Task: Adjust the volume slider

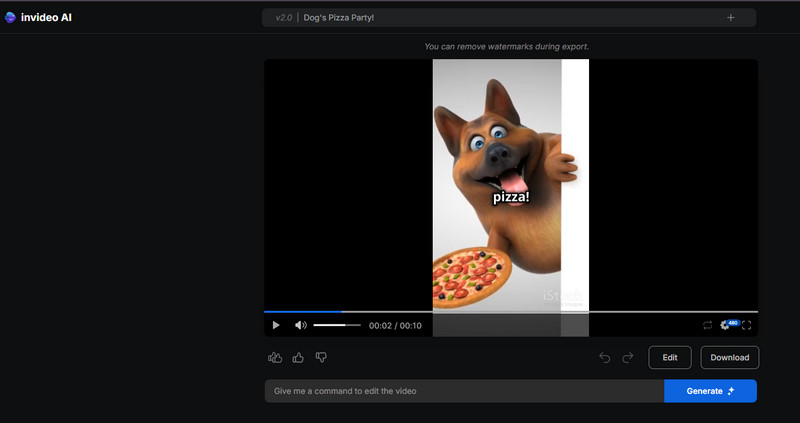Action: (337, 325)
